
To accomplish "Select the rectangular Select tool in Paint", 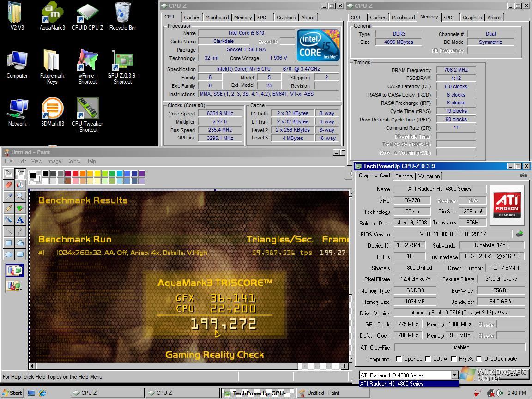I will pos(20,174).
